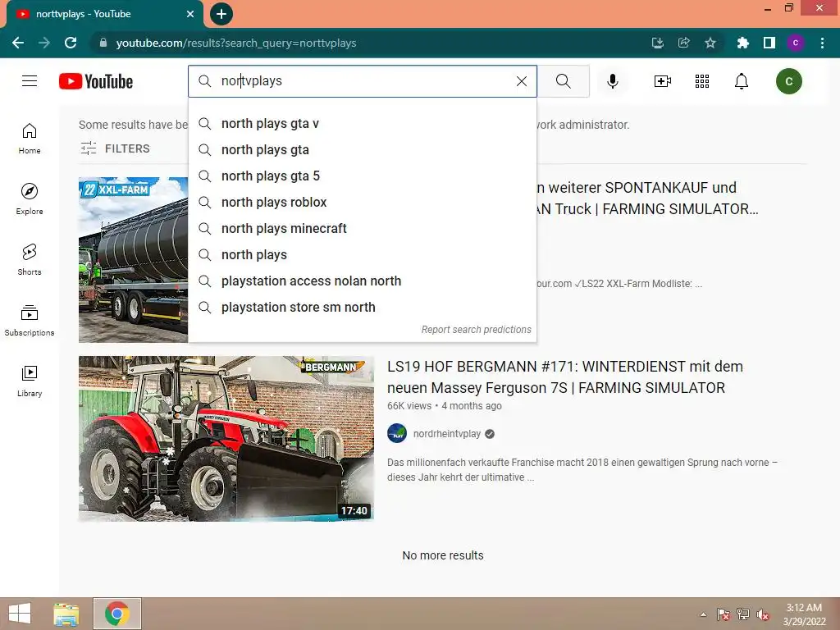Start voice search with the microphone icon
The image size is (840, 630).
612,81
